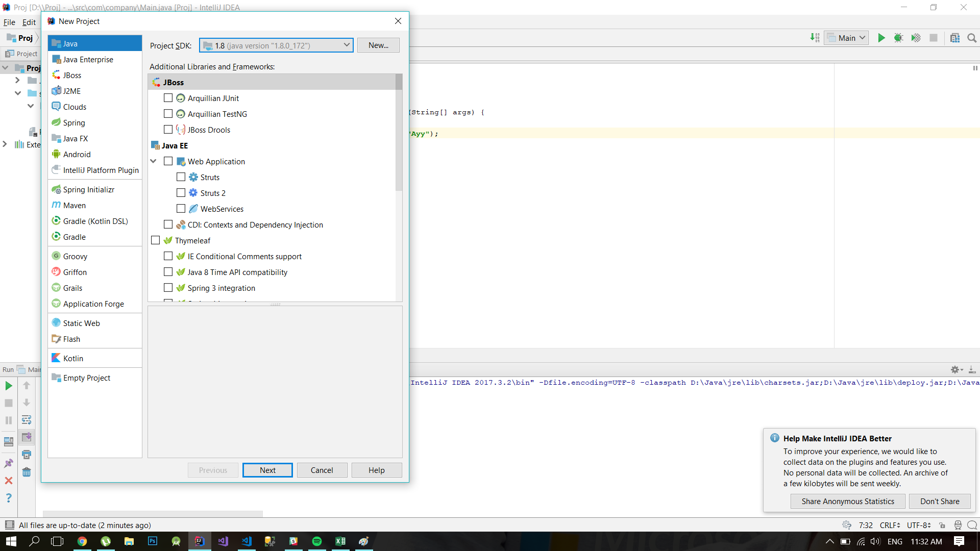980x551 pixels.
Task: Open the Edit menu
Action: click(x=29, y=22)
